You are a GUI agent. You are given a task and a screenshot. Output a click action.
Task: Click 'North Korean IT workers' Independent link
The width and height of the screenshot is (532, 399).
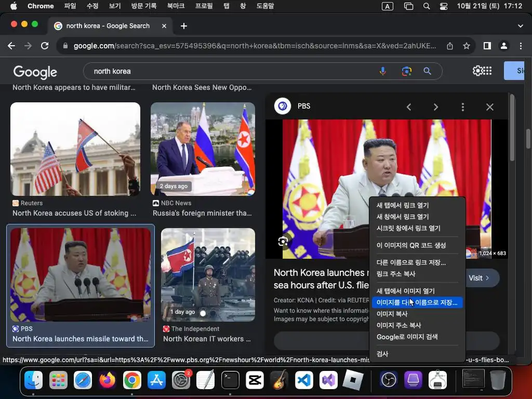(207, 339)
